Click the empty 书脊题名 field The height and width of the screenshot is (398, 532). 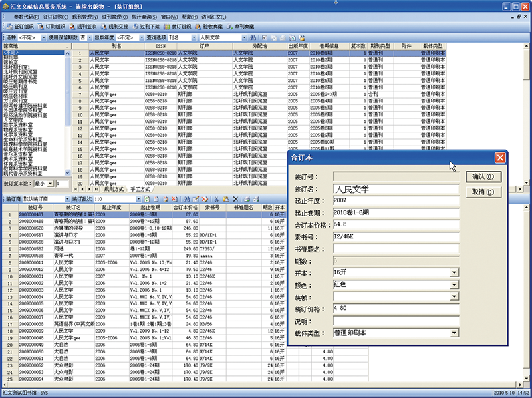(396, 249)
